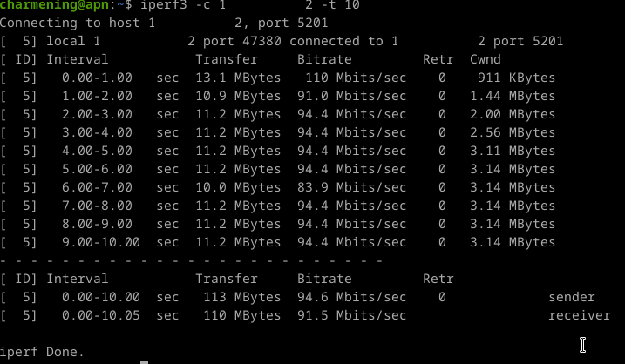Click the word "receiver" in summary
This screenshot has height=364, width=625.
[x=579, y=315]
